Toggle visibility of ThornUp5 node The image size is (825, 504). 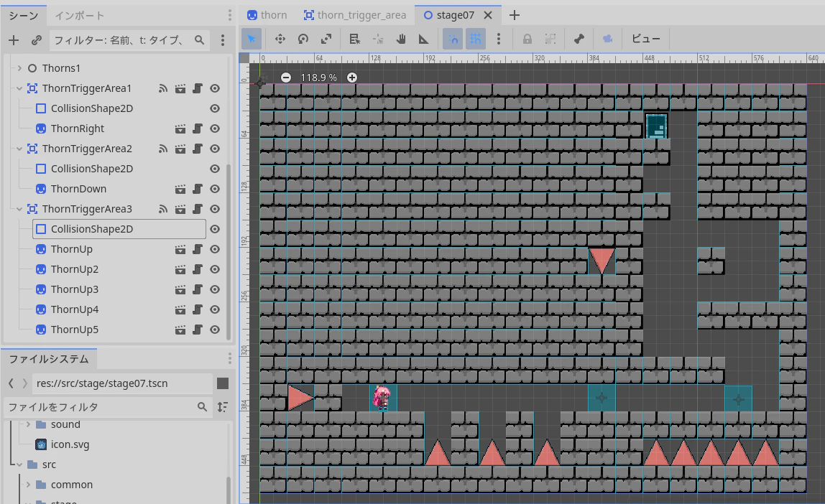[x=215, y=330]
